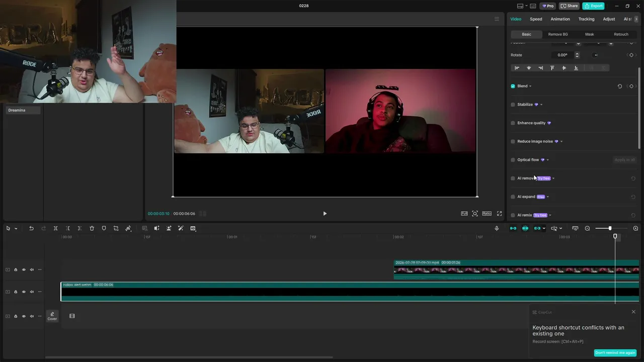Viewport: 644px width, 362px height.
Task: Align clip to bottom edge
Action: tap(576, 68)
